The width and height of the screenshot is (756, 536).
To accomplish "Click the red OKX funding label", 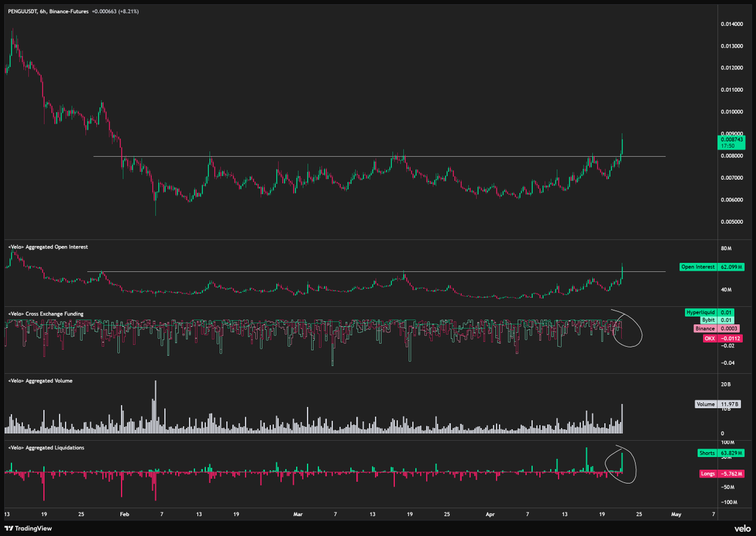I will coord(709,339).
